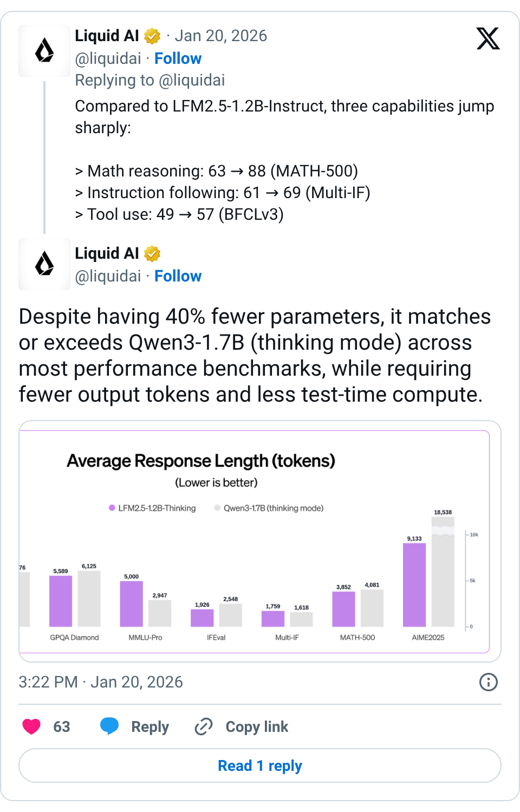The width and height of the screenshot is (520, 812).
Task: Open the info icon near the timestamp
Action: click(x=488, y=682)
